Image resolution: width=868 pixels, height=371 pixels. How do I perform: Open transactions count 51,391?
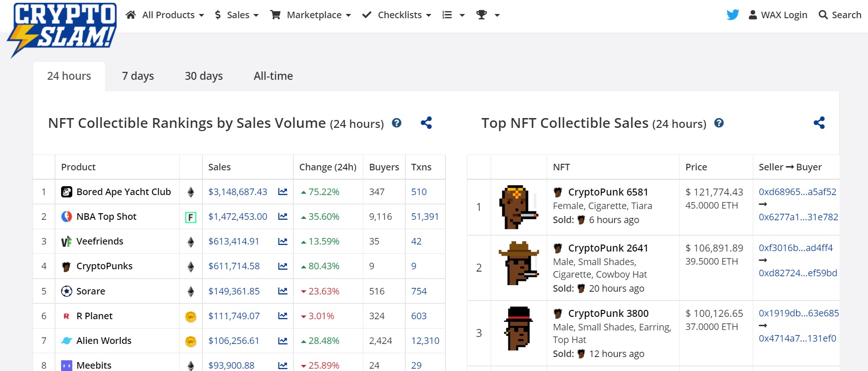tap(425, 217)
